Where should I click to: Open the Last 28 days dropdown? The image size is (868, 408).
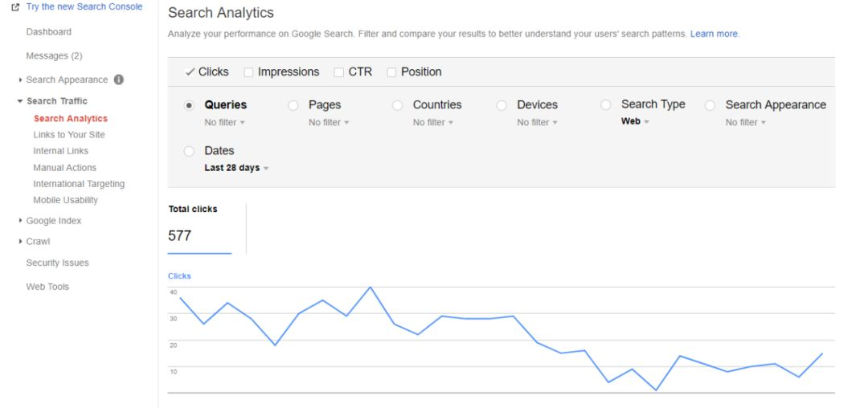point(236,168)
